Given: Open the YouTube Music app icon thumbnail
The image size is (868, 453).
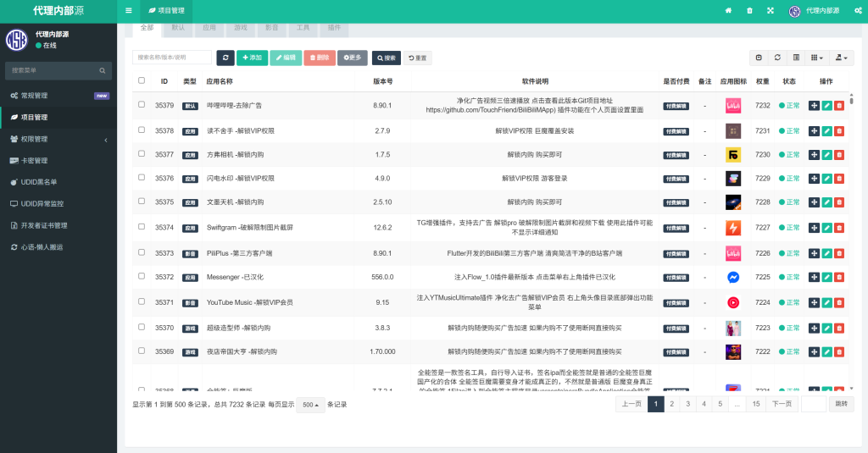Looking at the screenshot, I should [733, 302].
